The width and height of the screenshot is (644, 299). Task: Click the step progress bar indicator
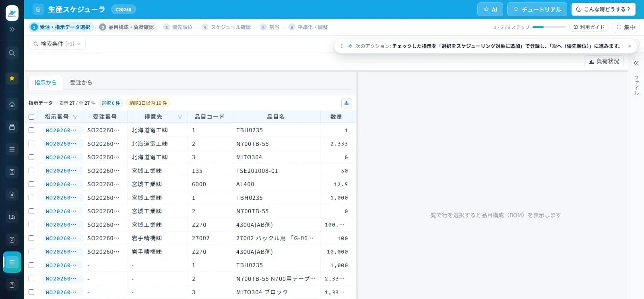549,27
